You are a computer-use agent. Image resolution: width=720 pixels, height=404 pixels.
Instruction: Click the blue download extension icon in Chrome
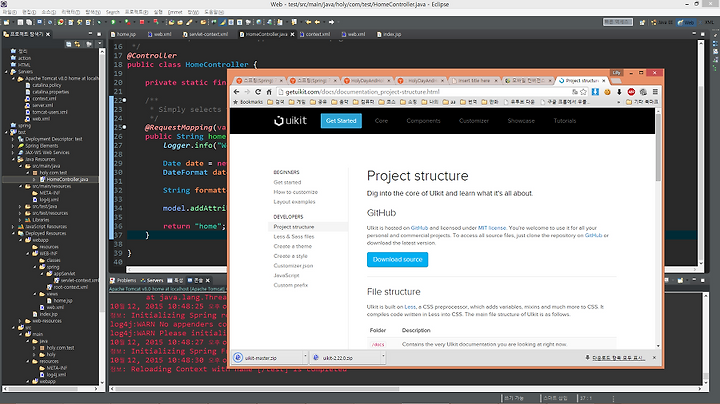595,92
